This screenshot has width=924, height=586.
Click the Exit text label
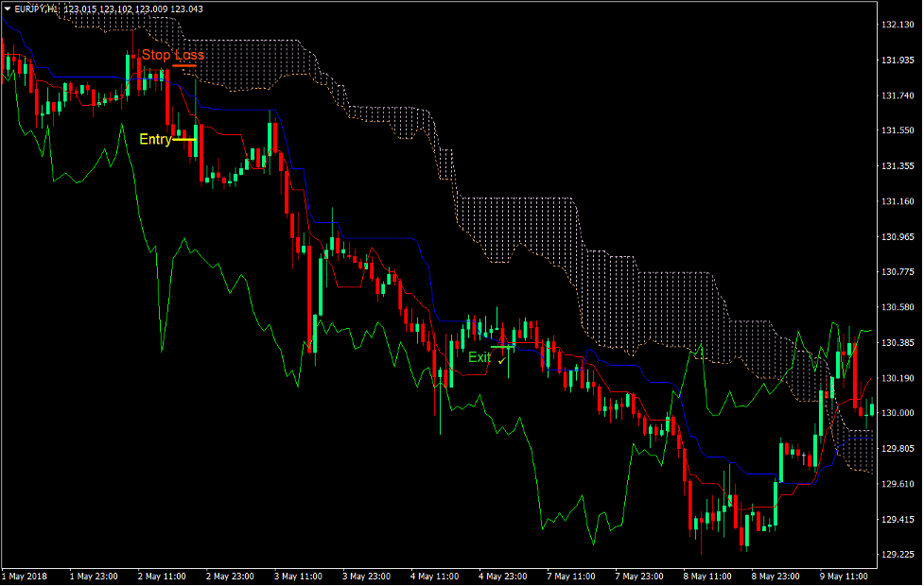(x=481, y=357)
